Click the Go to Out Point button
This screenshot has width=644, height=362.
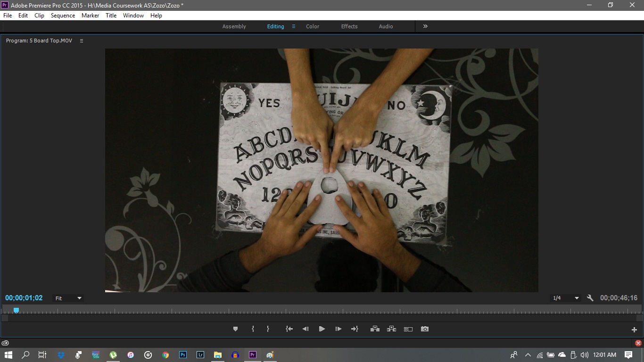(x=355, y=329)
